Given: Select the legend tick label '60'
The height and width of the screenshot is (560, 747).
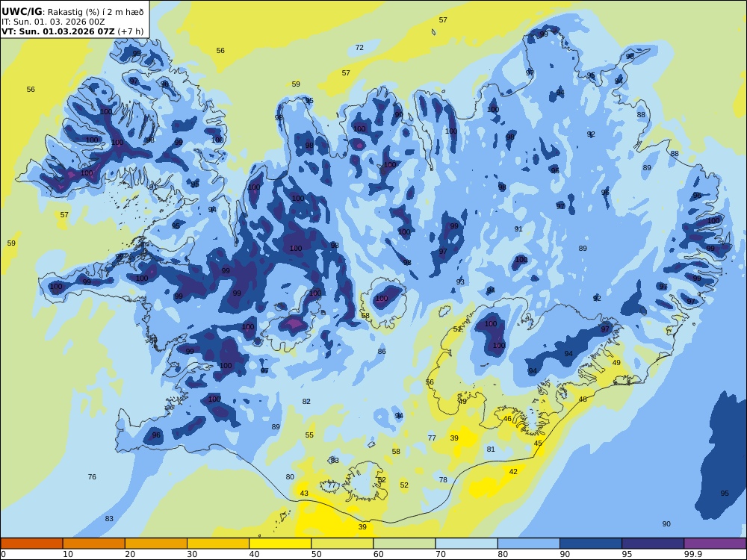Looking at the screenshot, I should (x=378, y=554).
